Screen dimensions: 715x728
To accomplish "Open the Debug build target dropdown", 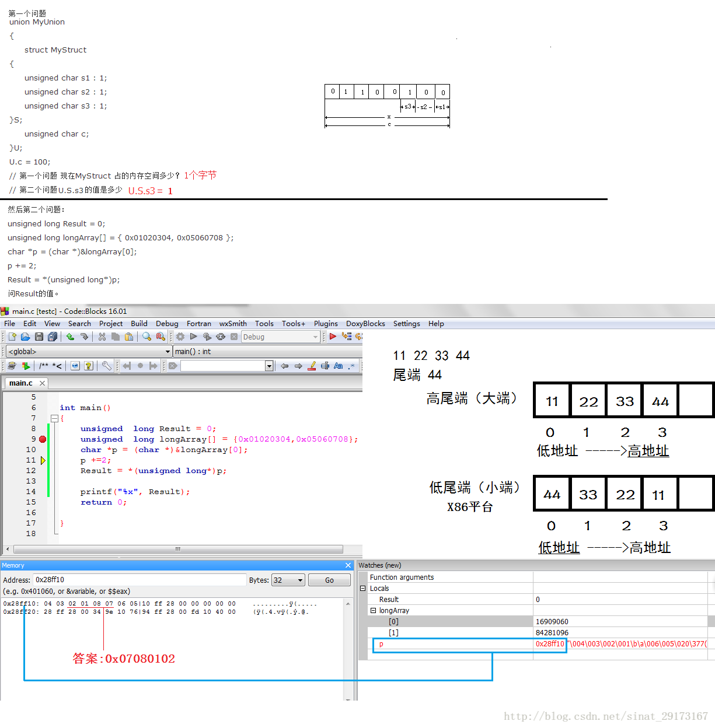I will pos(315,337).
